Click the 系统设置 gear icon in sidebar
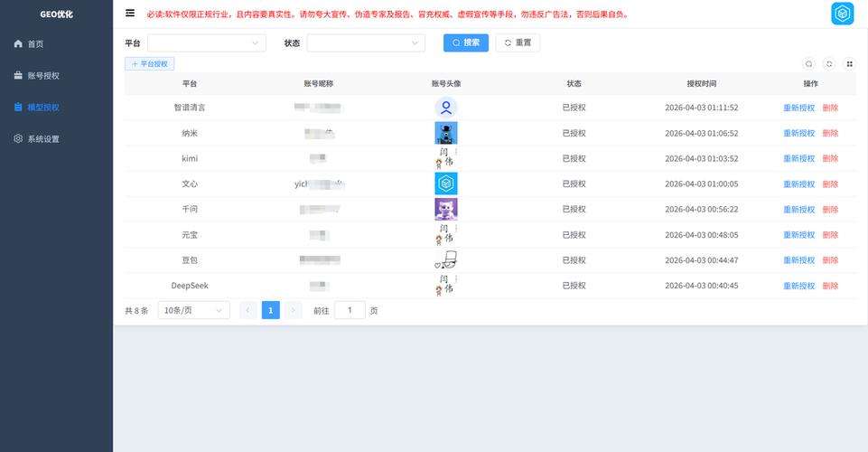 [18, 138]
